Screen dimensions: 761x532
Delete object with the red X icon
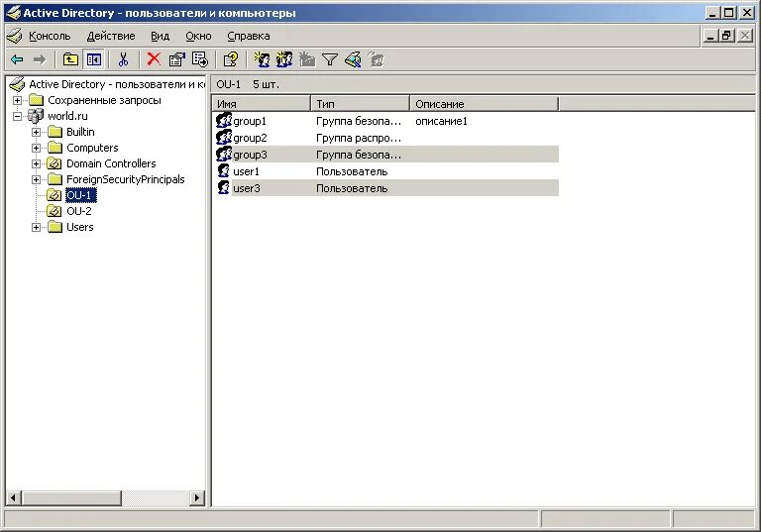[x=154, y=59]
